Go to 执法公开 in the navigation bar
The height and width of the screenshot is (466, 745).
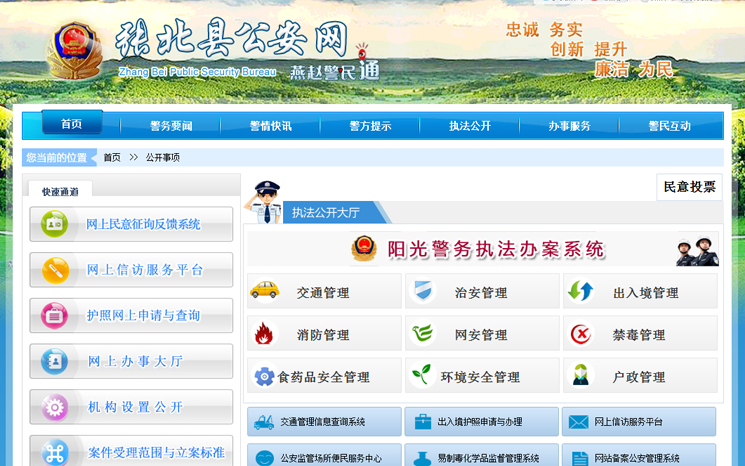[470, 126]
